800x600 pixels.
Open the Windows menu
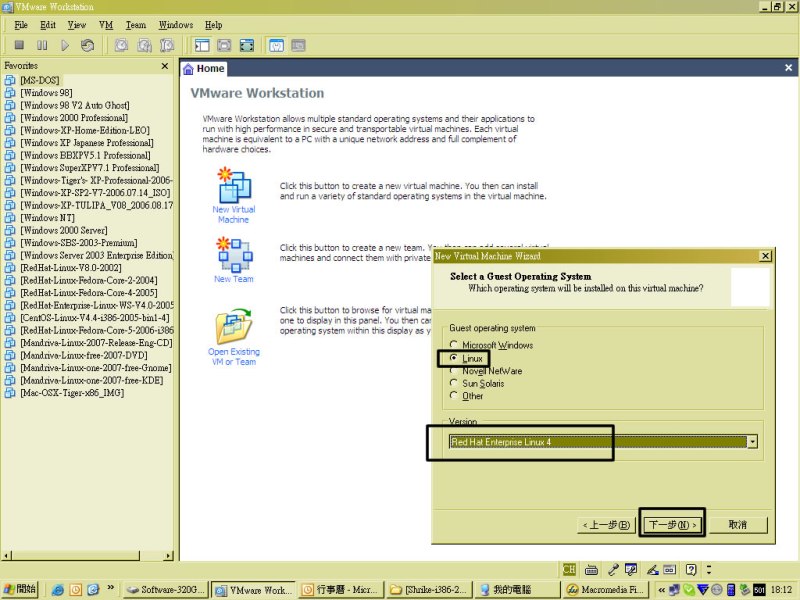click(x=176, y=25)
